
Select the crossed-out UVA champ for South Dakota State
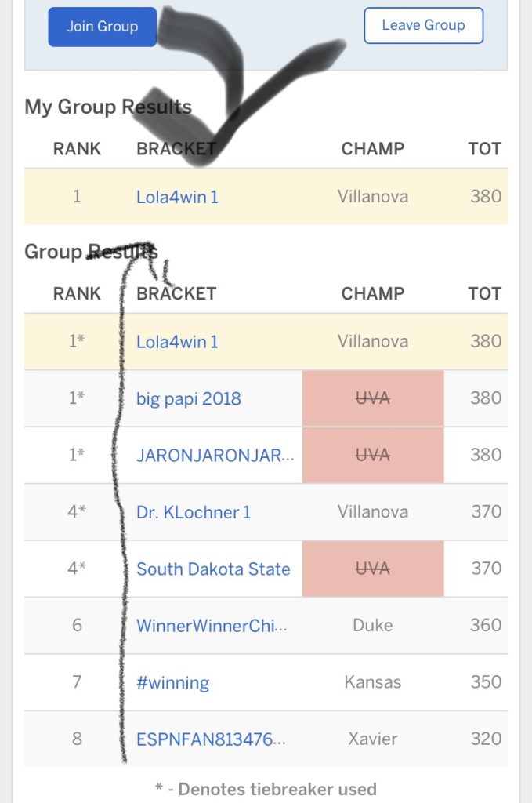(x=373, y=569)
